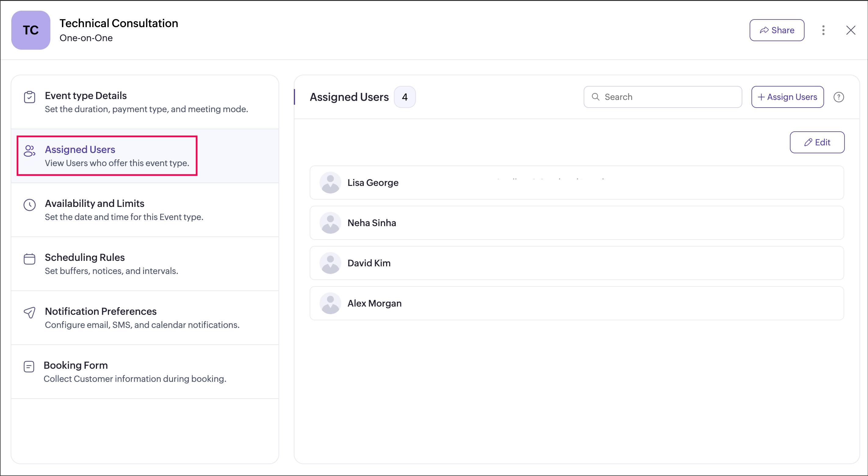Screen dimensions: 868x476
Task: Click the Edit button
Action: (817, 142)
